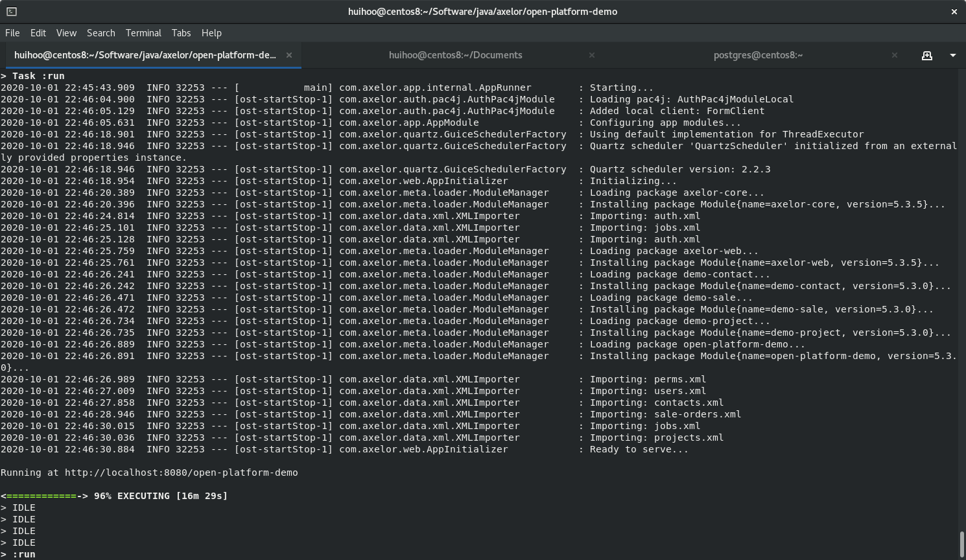Image resolution: width=966 pixels, height=560 pixels.
Task: Close the terminal window
Action: (x=954, y=12)
